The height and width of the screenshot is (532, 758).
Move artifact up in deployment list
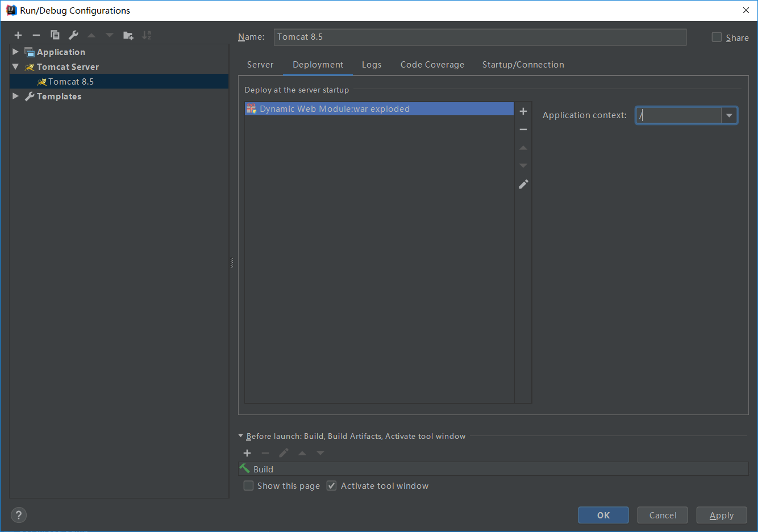[x=523, y=148]
